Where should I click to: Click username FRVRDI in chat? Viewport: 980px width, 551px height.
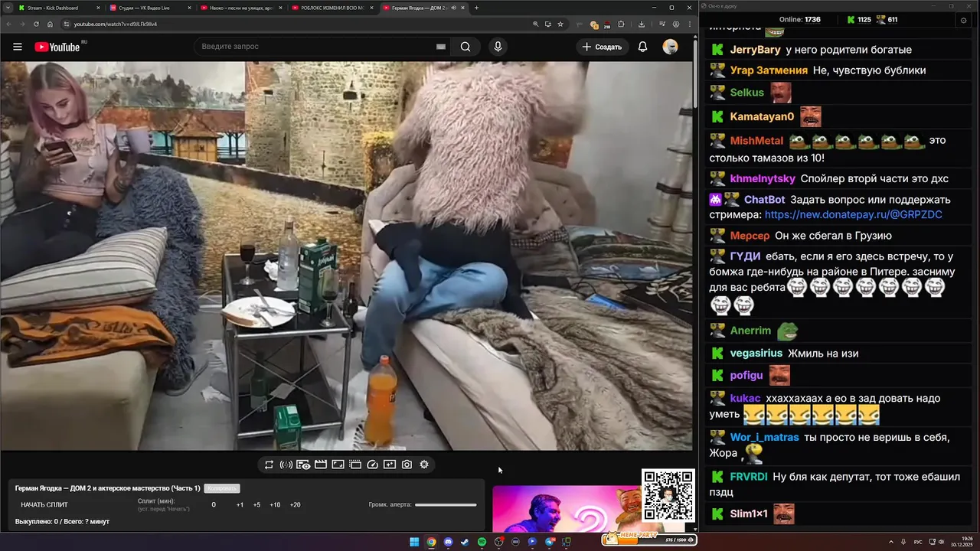click(x=749, y=477)
